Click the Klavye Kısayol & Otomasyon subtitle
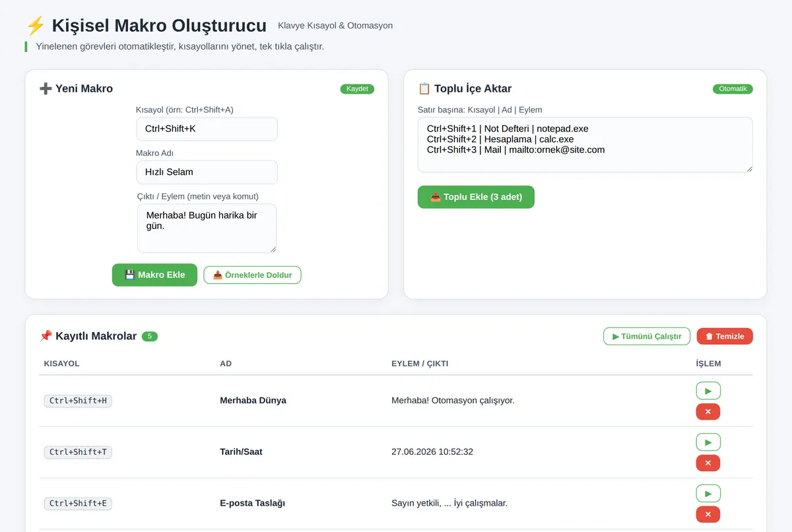Screen dimensions: 792x532 point(335,26)
